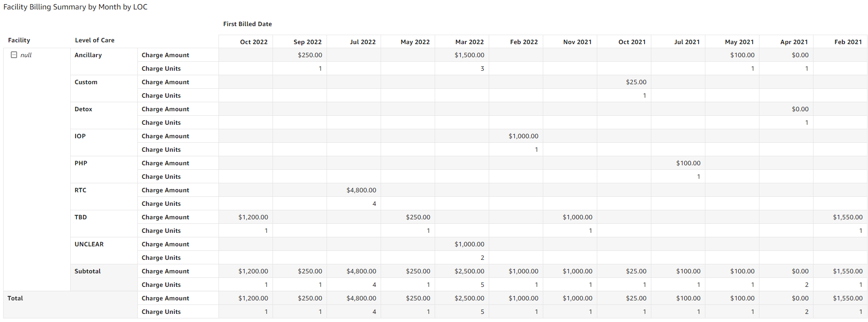Click the Total row label

tap(15, 298)
